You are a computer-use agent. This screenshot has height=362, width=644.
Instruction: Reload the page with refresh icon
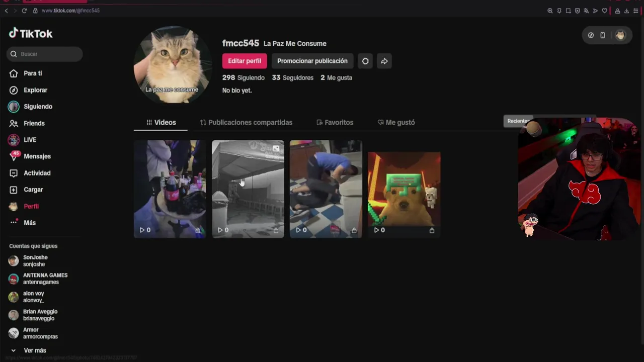(x=24, y=11)
